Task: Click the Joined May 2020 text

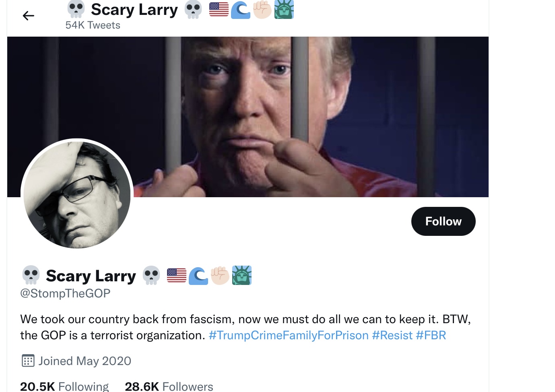Action: tap(85, 361)
